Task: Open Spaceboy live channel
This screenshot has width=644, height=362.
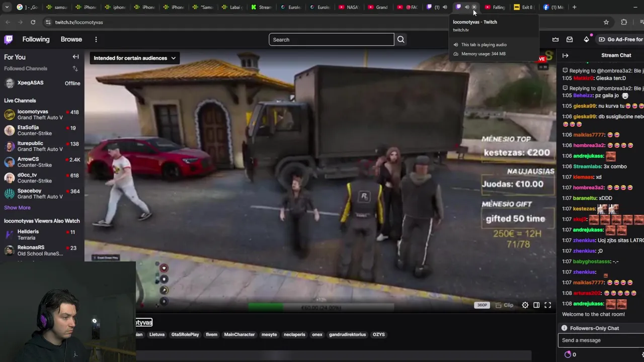Action: click(x=42, y=194)
